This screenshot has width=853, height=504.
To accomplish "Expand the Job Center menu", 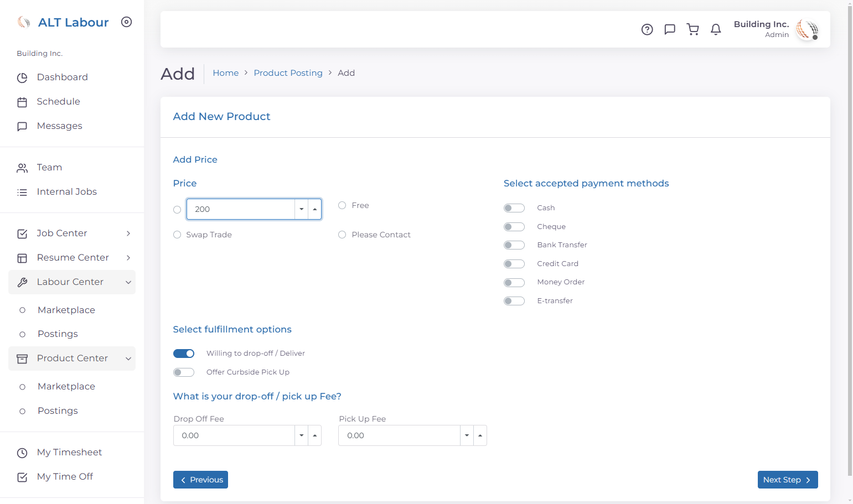I will pyautogui.click(x=72, y=233).
